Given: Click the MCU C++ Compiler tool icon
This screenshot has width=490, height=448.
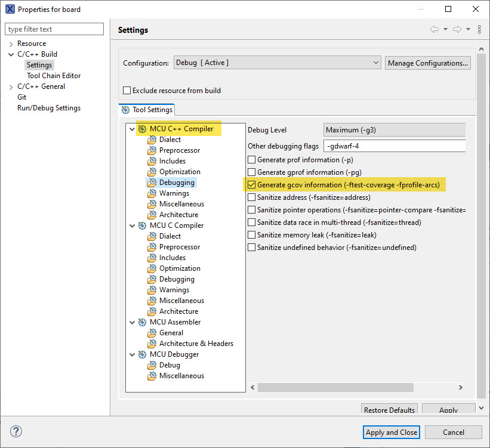Looking at the screenshot, I should [142, 129].
